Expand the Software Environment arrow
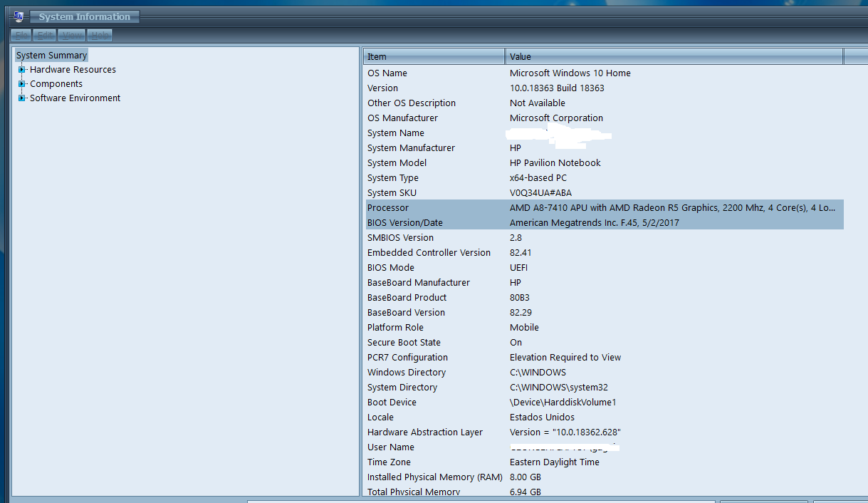 22,98
